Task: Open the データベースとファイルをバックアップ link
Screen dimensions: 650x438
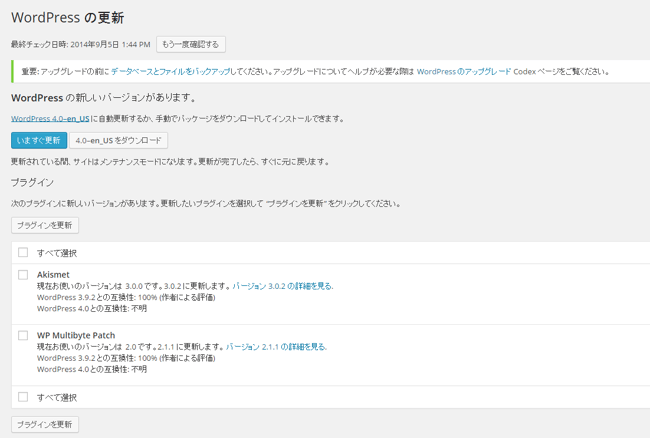Action: [x=170, y=72]
